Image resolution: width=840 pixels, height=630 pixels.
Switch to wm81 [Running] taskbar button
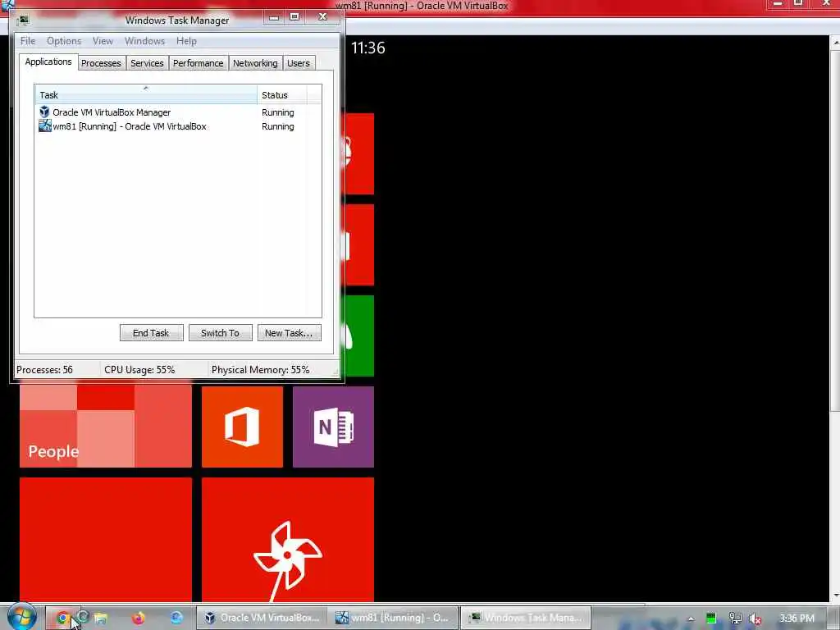394,618
